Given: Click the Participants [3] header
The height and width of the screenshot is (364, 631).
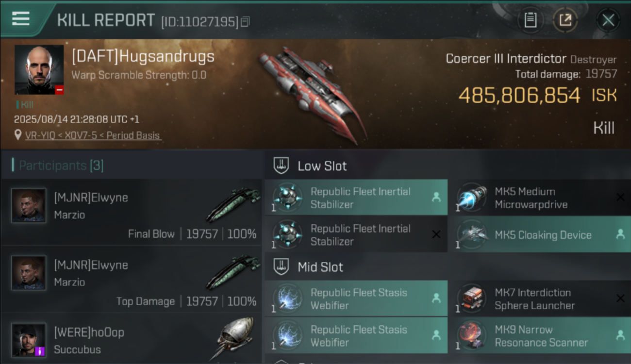Looking at the screenshot, I should 58,165.
